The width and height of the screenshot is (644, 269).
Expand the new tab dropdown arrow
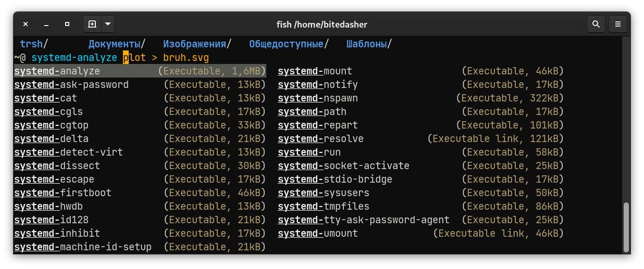point(108,24)
